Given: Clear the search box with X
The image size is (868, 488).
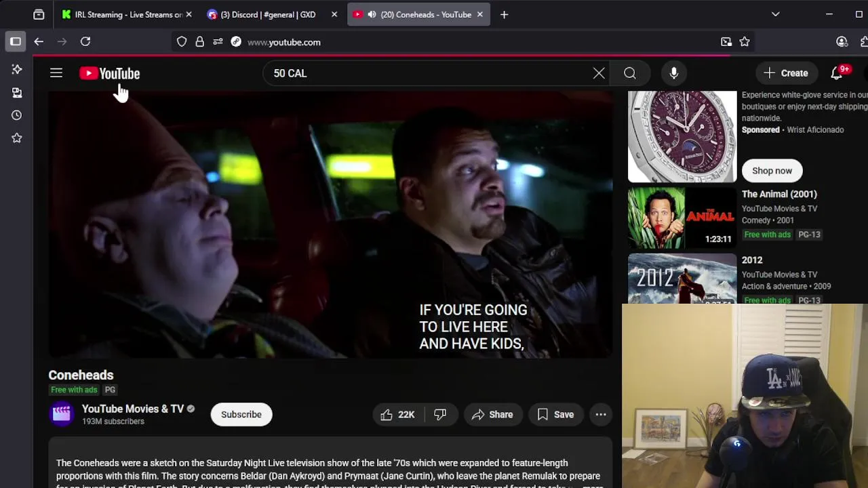Looking at the screenshot, I should tap(599, 73).
